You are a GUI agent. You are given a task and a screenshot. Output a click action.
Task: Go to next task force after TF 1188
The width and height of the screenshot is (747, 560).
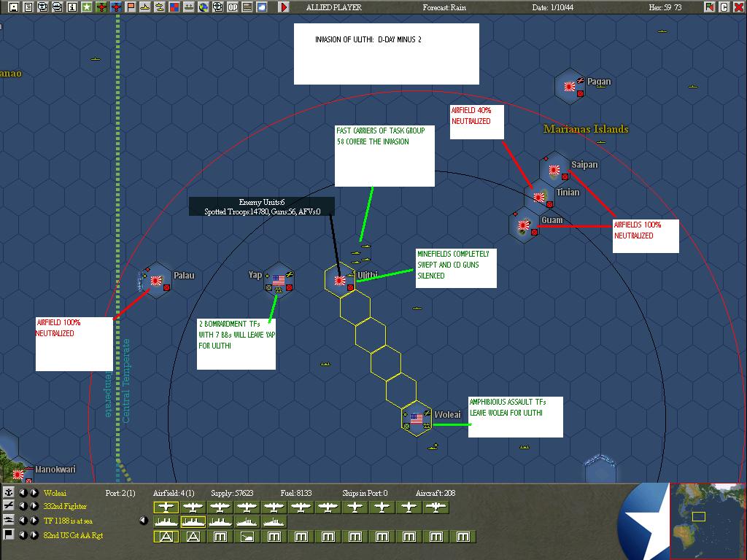pos(34,521)
